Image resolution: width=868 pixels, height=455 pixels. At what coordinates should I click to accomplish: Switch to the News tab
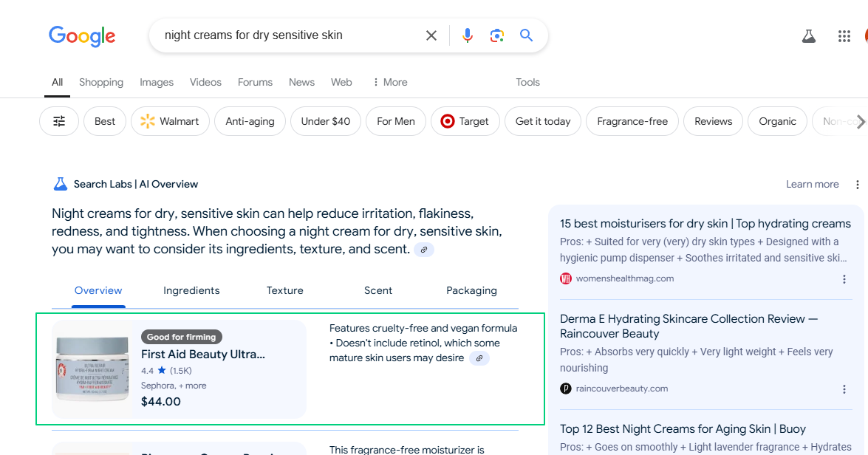click(x=301, y=83)
